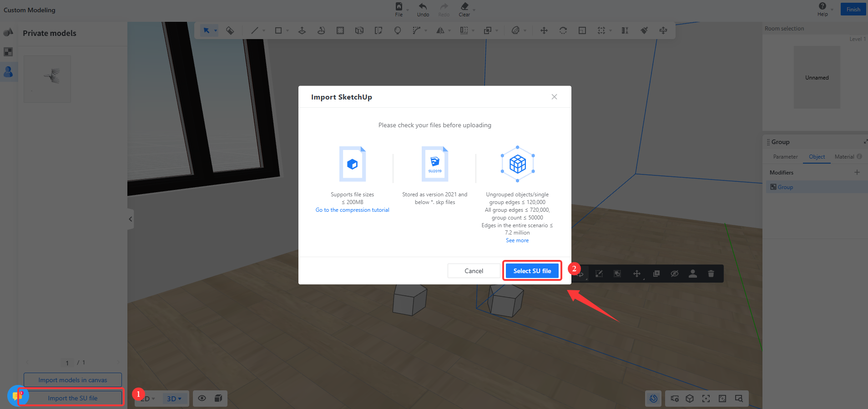Select the boolean combine tool
The height and width of the screenshot is (409, 868).
coord(488,30)
